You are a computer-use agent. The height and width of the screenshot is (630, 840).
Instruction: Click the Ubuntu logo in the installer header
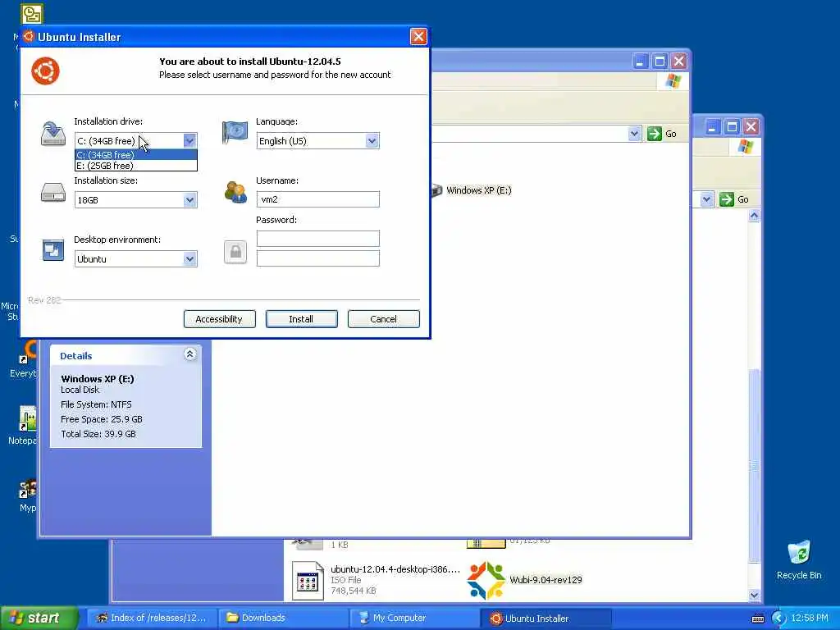pos(46,71)
